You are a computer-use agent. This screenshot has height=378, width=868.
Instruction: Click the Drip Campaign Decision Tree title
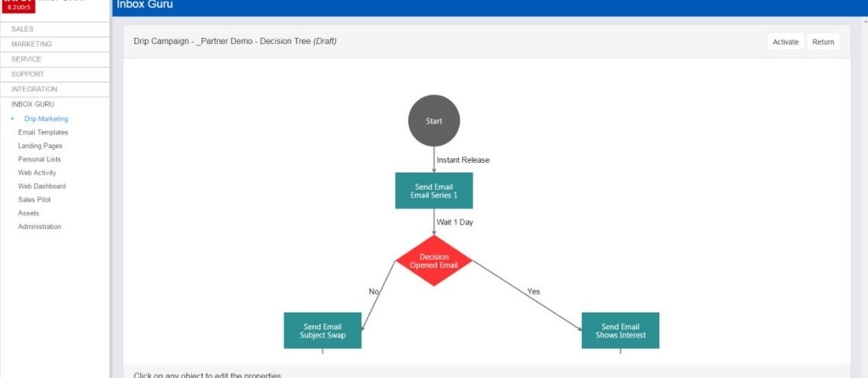click(235, 42)
